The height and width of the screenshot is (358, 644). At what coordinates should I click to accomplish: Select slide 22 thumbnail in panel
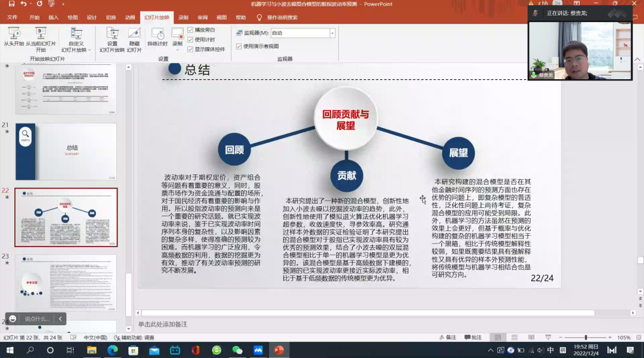(66, 217)
